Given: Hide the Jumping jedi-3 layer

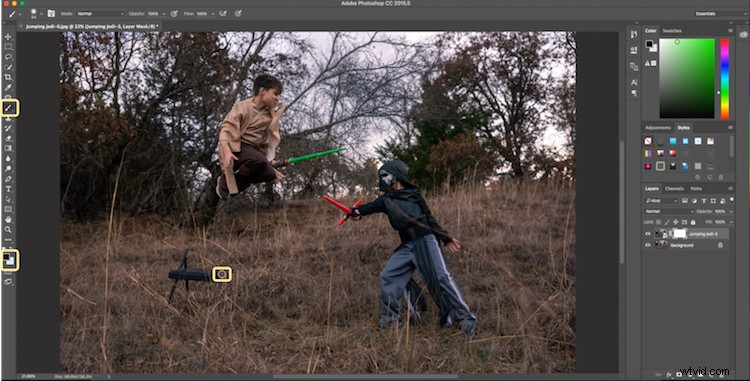Looking at the screenshot, I should click(648, 234).
